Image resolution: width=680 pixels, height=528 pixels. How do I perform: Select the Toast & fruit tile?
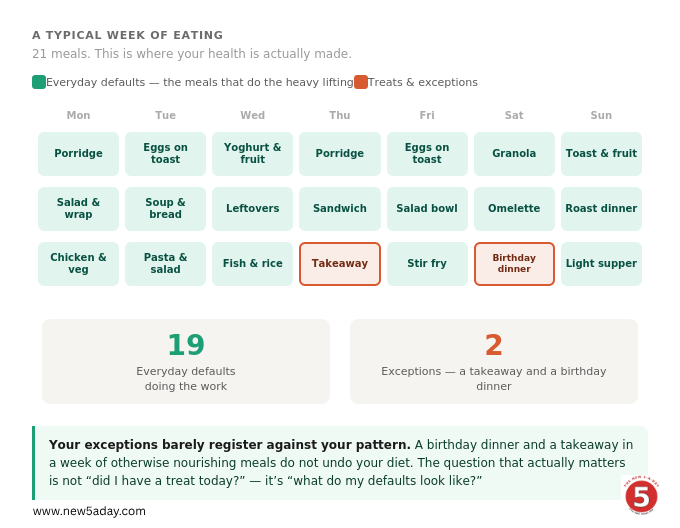(x=602, y=154)
